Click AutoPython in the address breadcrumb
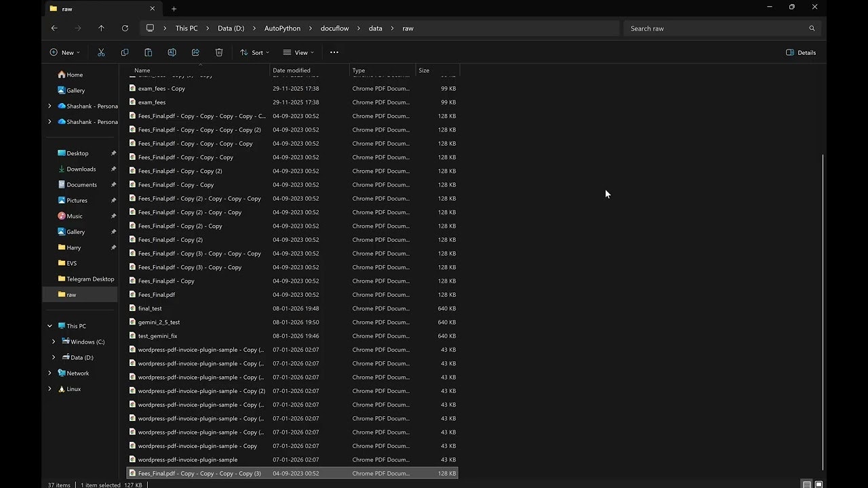Viewport: 868px width, 488px height. [x=282, y=28]
